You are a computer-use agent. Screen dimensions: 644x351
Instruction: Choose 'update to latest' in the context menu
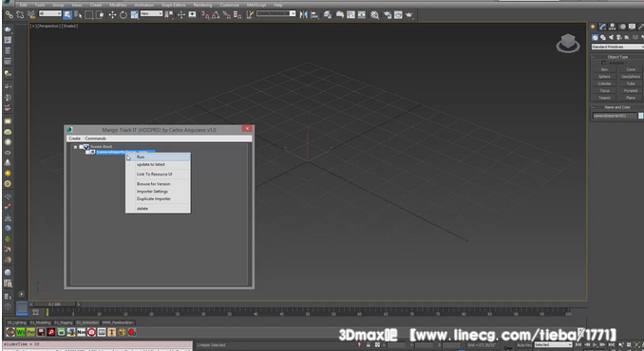click(x=158, y=164)
